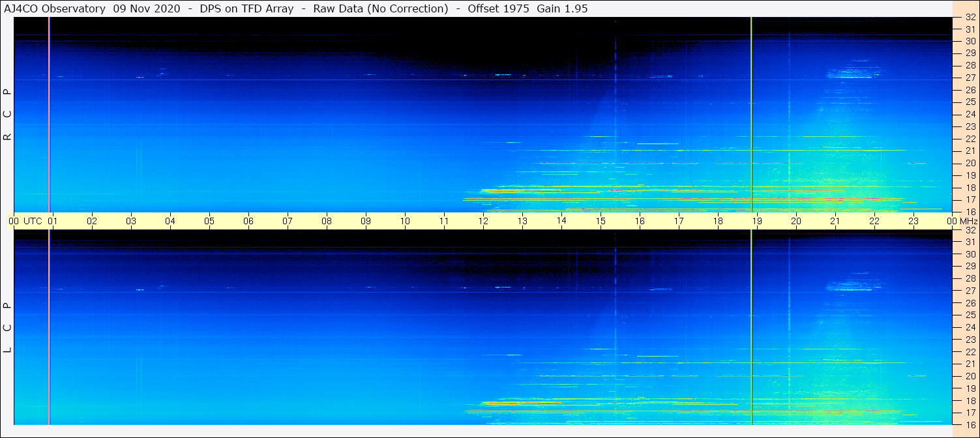
Task: Click the 27 MHz label in RCP scale
Action: [x=970, y=78]
